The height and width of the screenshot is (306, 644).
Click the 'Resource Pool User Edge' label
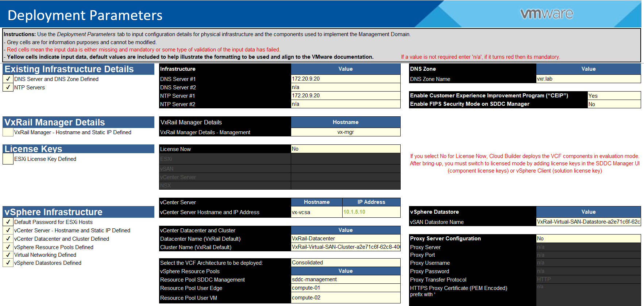(191, 288)
